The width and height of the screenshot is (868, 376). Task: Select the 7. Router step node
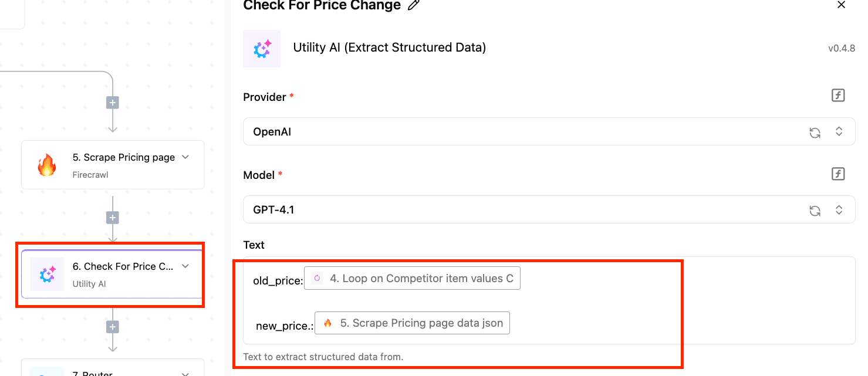113,368
